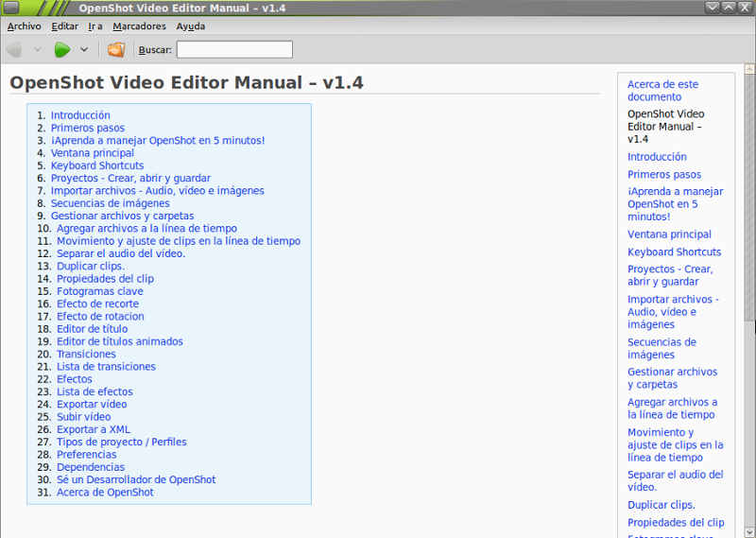Open Acerca de este documento sidebar link
756x538 pixels.
(663, 90)
